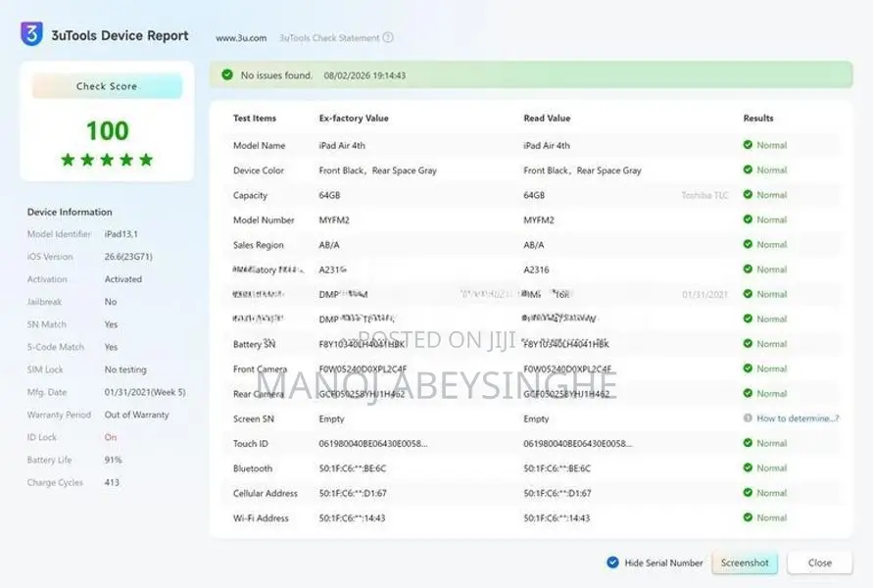Click the Check Score header
Viewport: 873px width, 588px height.
(x=107, y=86)
